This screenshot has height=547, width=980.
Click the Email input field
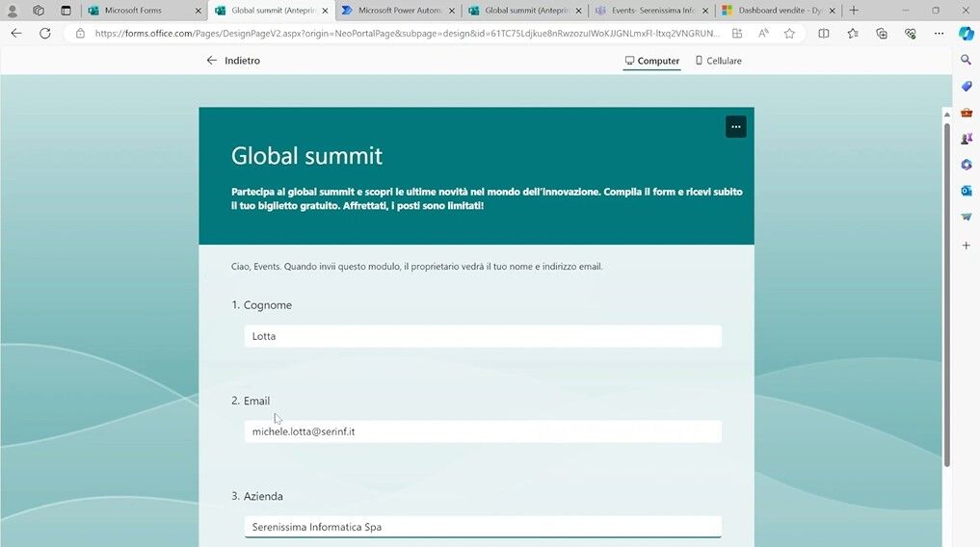click(x=482, y=431)
